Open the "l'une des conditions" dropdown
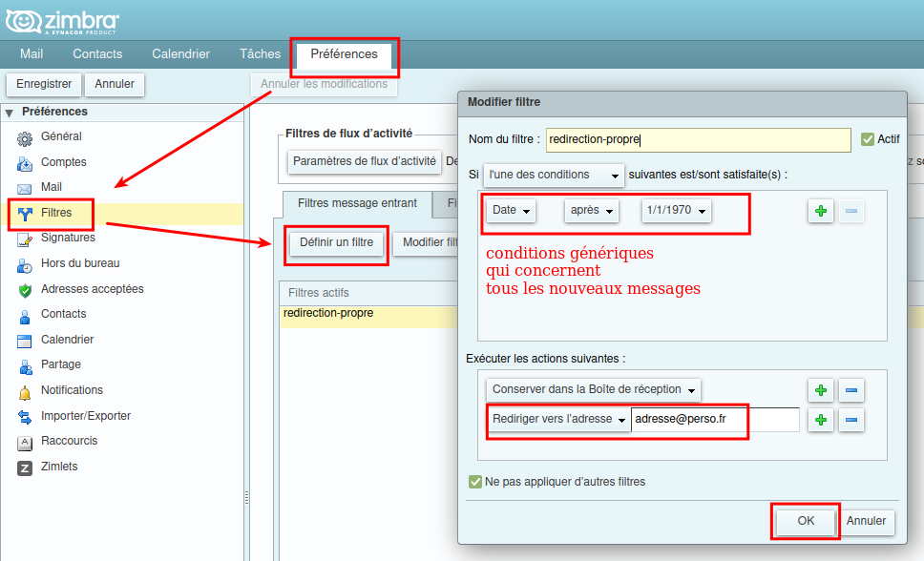This screenshot has width=924, height=561. [x=554, y=175]
